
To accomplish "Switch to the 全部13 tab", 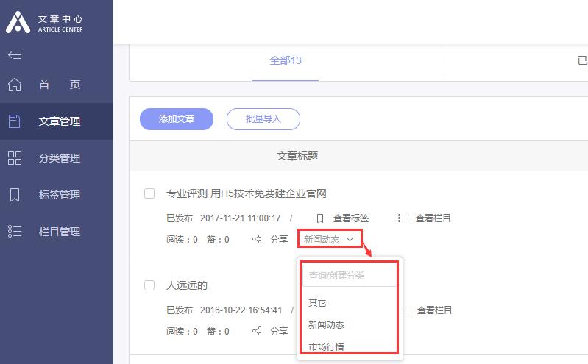I will [286, 60].
